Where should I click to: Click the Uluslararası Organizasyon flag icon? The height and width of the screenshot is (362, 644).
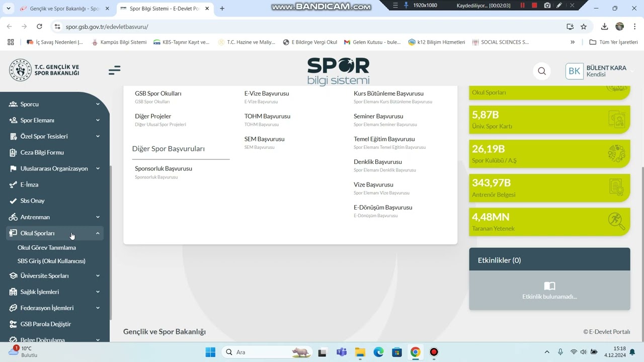(x=13, y=168)
